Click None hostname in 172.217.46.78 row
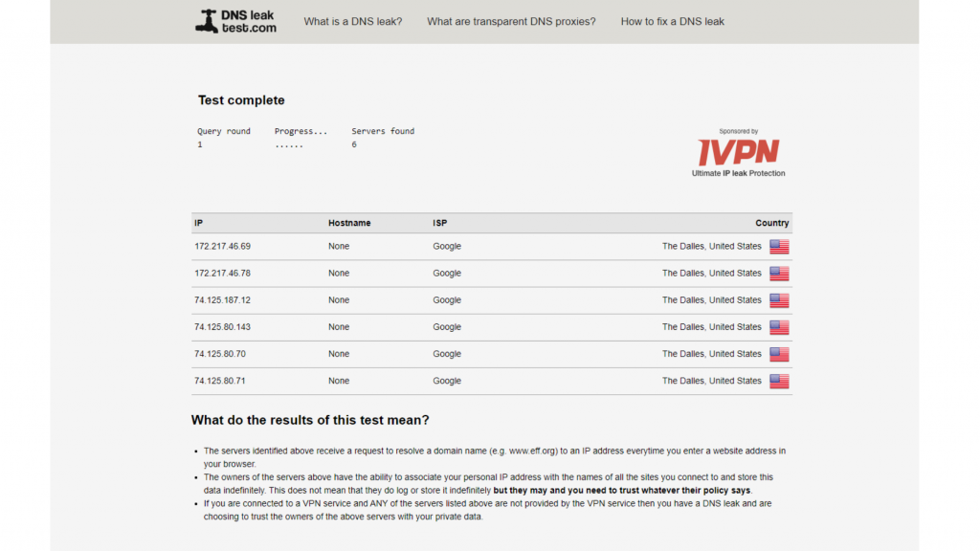980x551 pixels. (339, 273)
